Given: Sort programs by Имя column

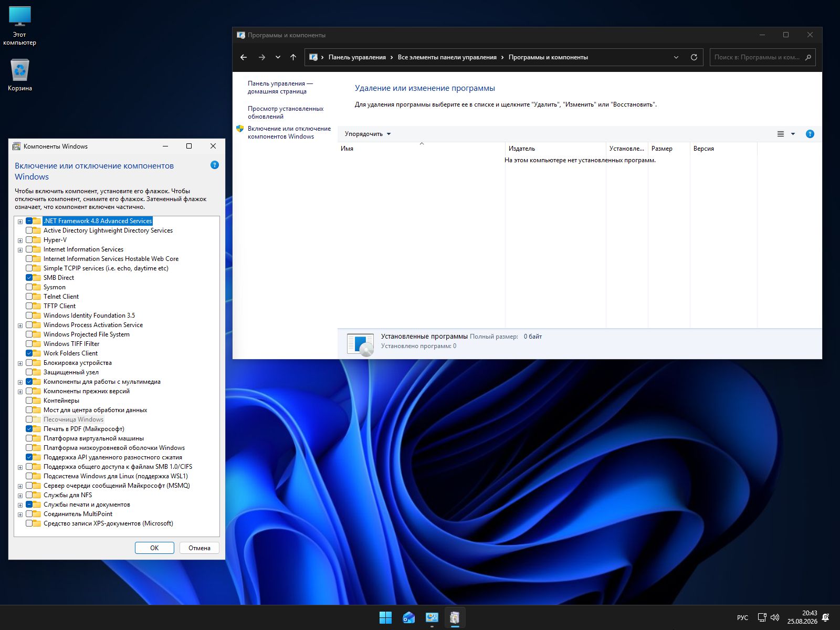Looking at the screenshot, I should 421,149.
